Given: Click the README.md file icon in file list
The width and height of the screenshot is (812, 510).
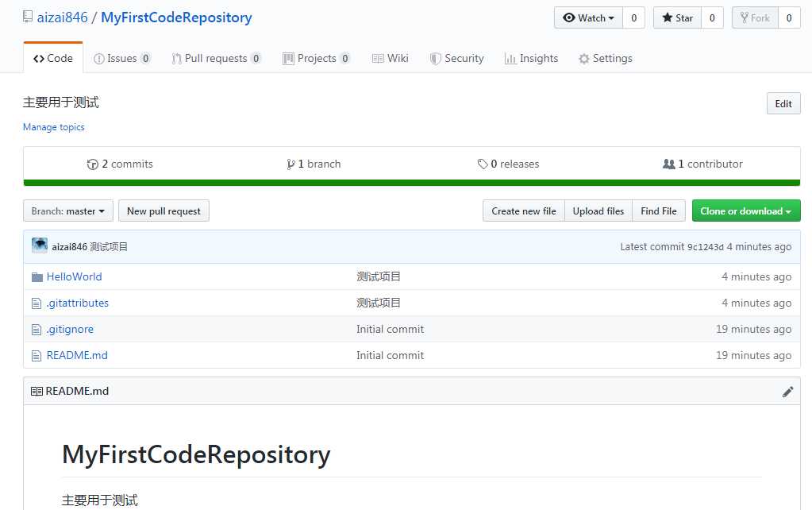Looking at the screenshot, I should tap(37, 356).
